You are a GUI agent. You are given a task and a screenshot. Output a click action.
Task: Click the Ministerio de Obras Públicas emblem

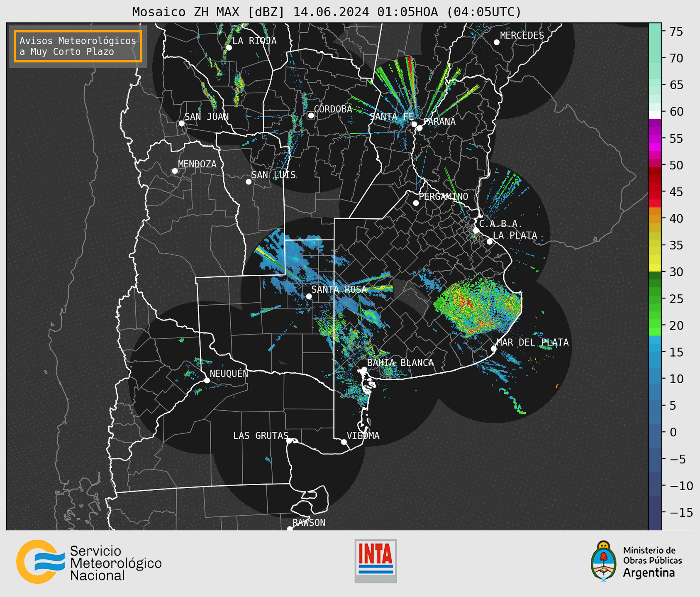coord(604,561)
